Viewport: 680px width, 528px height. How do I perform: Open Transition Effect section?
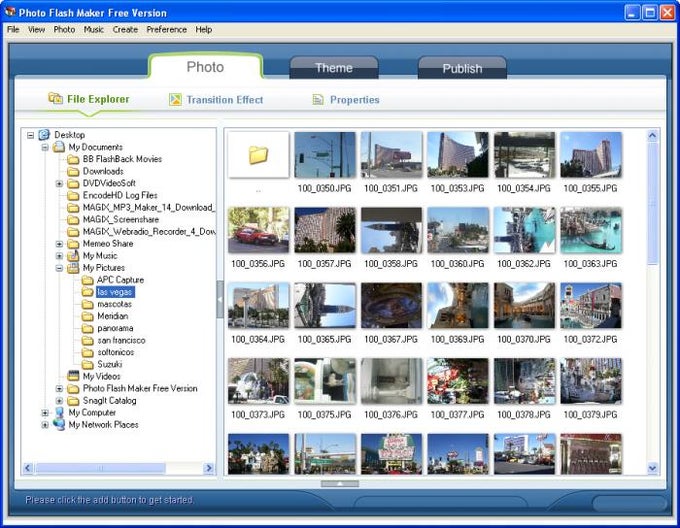tap(216, 100)
